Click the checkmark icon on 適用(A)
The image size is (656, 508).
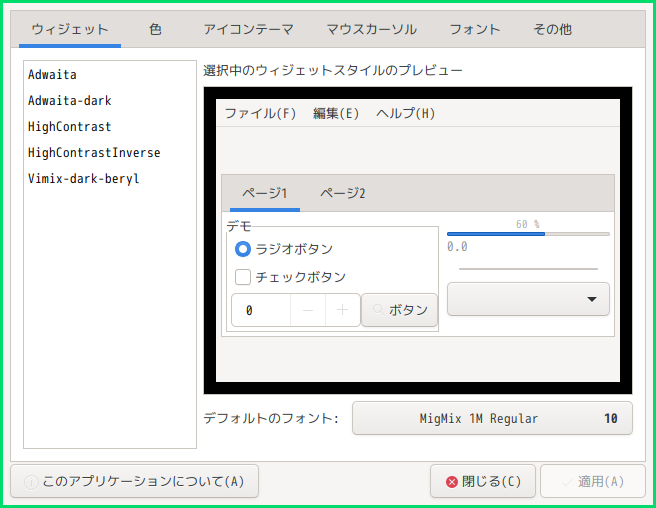568,482
